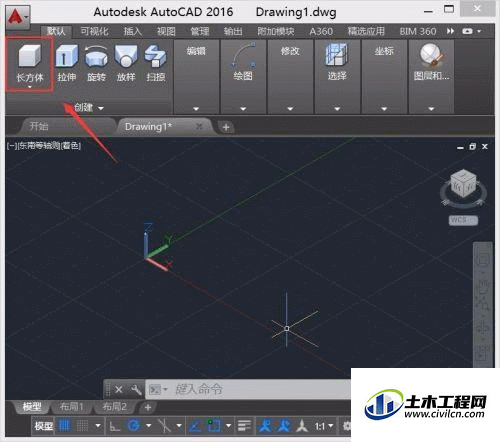Image resolution: width=500 pixels, height=442 pixels.
Task: Select the 长方体 box tool
Action: (x=30, y=63)
